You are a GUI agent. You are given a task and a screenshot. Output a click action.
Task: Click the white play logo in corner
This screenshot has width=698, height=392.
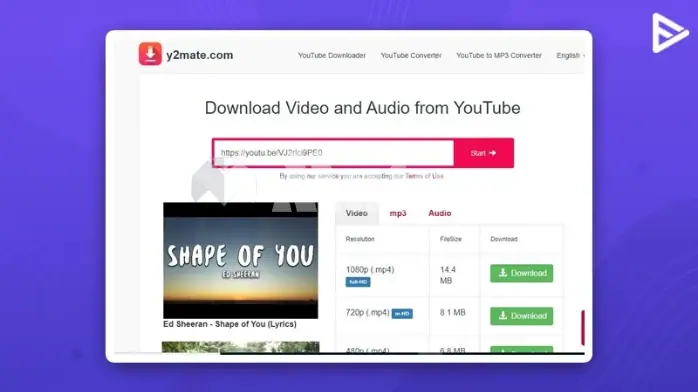click(x=670, y=33)
